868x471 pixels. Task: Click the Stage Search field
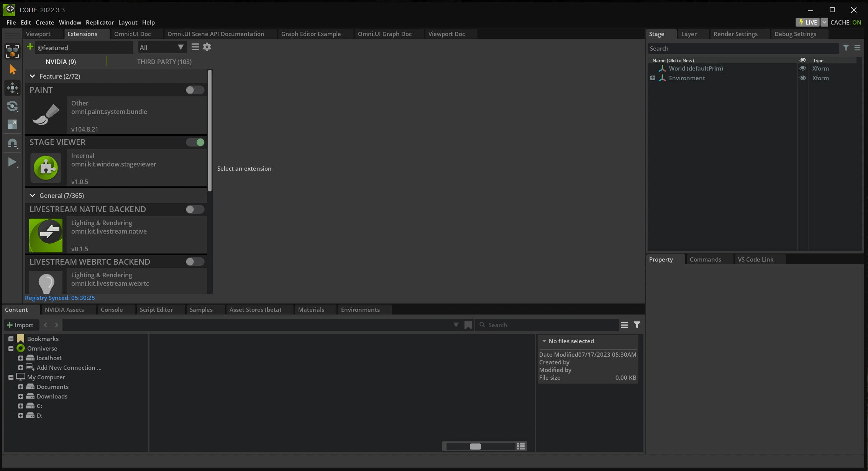pos(743,48)
